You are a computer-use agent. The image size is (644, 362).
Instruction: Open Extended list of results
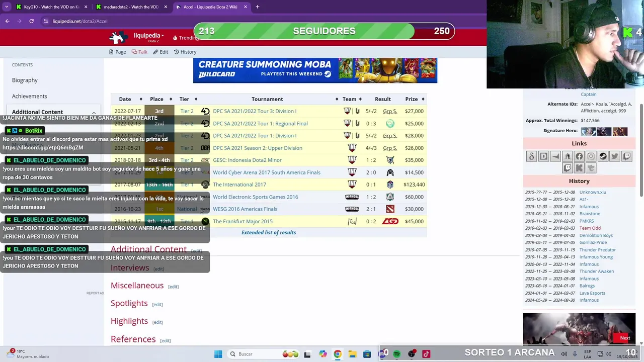tap(269, 232)
